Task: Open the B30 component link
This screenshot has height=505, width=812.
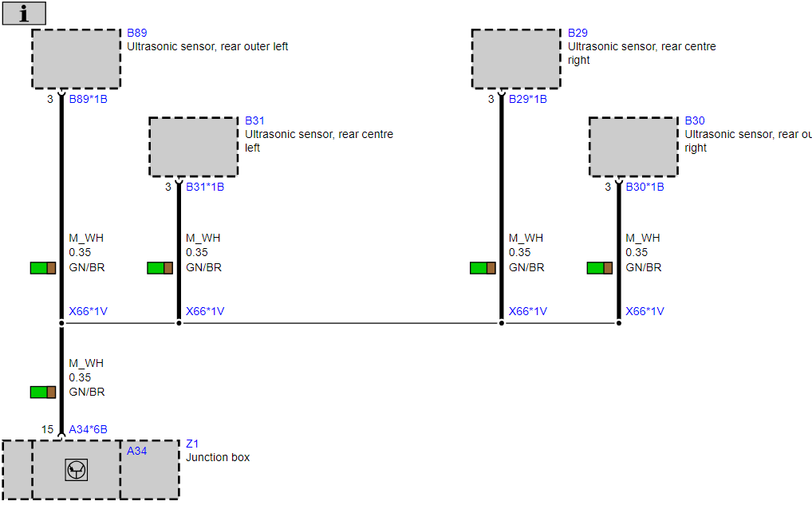Action: coord(695,120)
